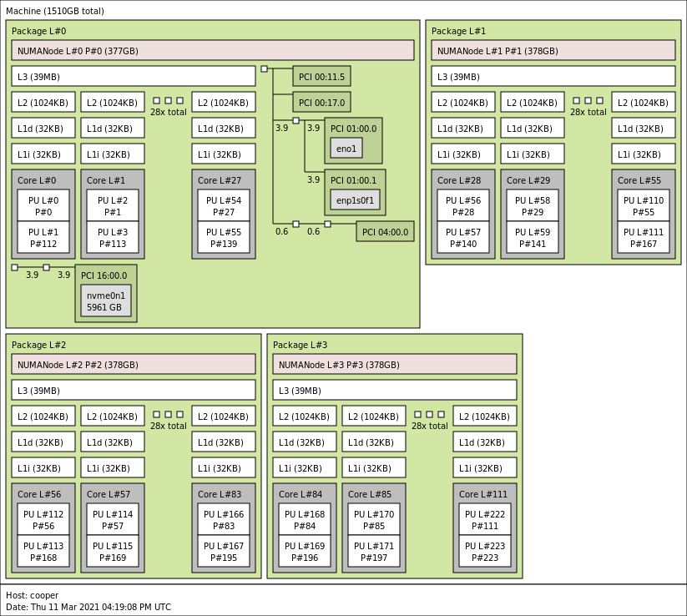Screen dimensions: 687x616
Task: Select processing unit PU L#111 P#167
Action: pos(643,238)
